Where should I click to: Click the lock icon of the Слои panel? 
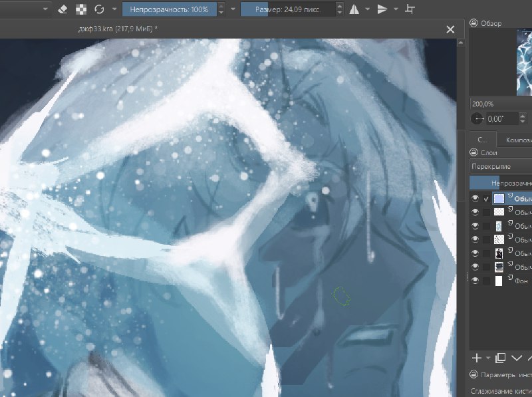click(x=473, y=152)
